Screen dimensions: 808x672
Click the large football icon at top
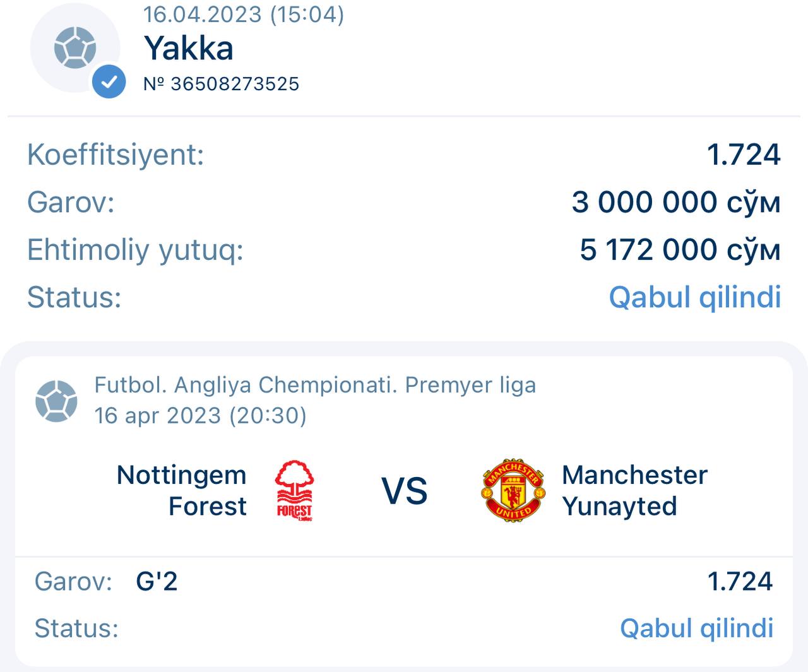(x=74, y=48)
